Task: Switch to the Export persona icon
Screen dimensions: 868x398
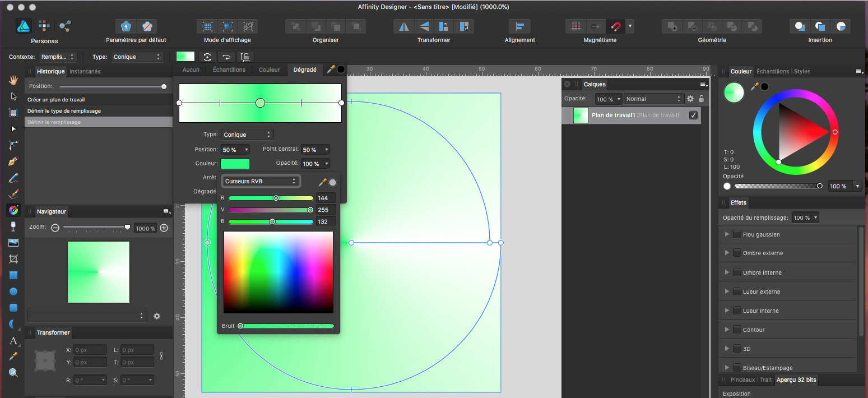Action: (65, 26)
